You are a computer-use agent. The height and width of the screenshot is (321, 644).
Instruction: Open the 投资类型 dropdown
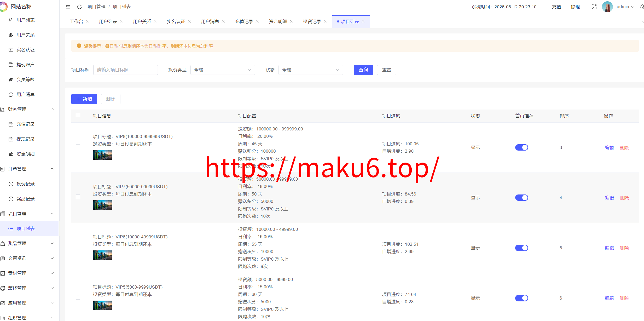(223, 70)
